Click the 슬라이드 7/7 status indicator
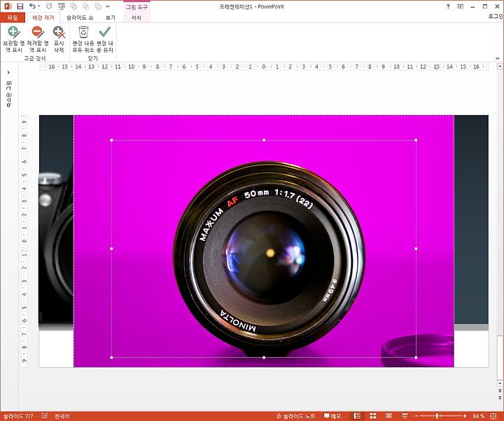The image size is (504, 421). (x=18, y=416)
